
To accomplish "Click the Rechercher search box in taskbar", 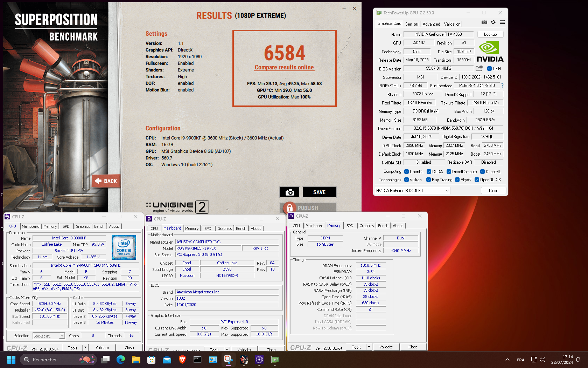I will click(x=58, y=360).
